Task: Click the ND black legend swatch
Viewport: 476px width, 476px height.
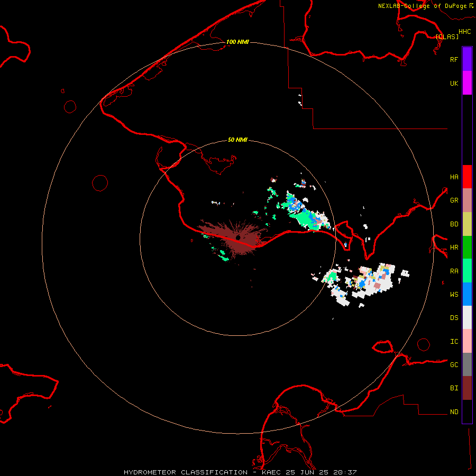Action: (x=467, y=411)
